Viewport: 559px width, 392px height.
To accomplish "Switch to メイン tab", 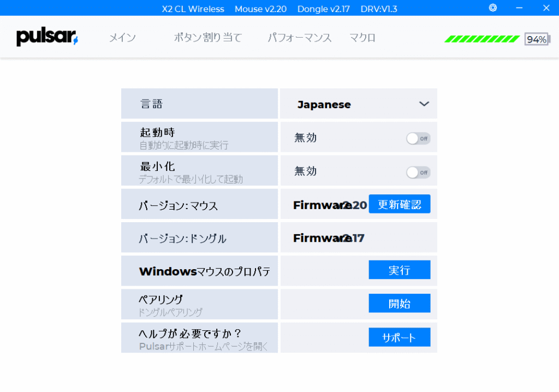I will [122, 38].
